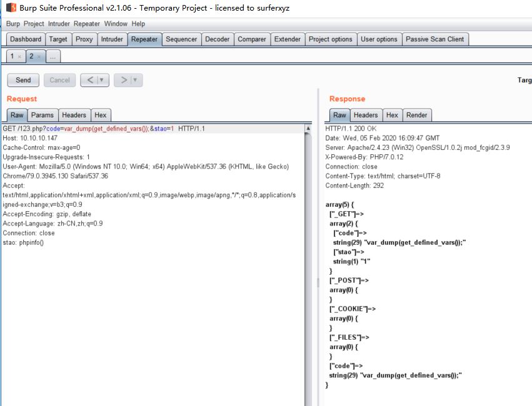
Task: Close repeater tab 2 using its x
Action: coord(39,57)
